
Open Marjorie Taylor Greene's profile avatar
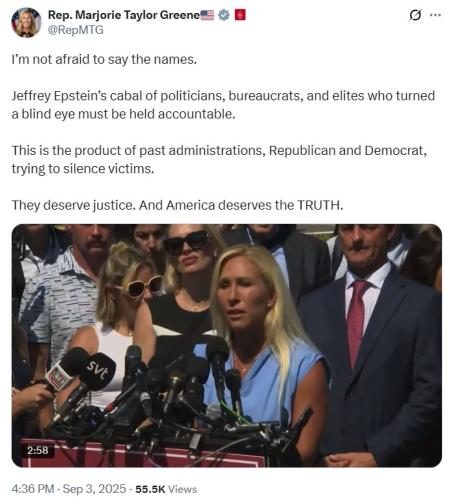tap(26, 23)
